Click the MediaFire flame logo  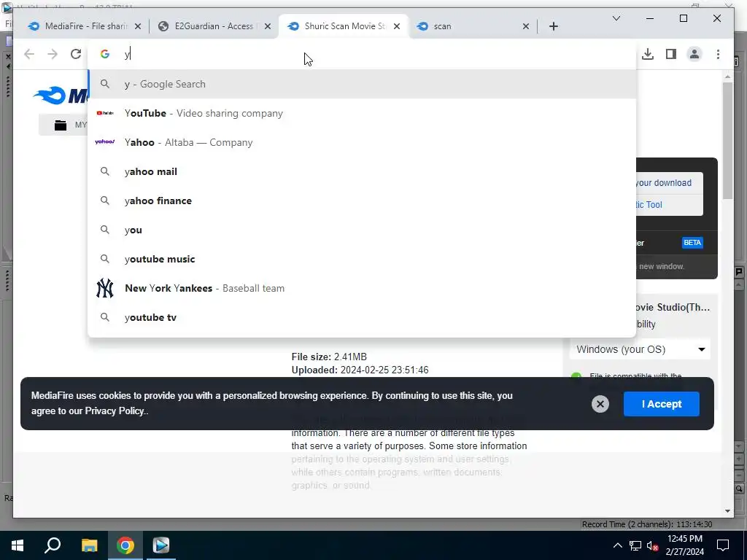click(50, 96)
